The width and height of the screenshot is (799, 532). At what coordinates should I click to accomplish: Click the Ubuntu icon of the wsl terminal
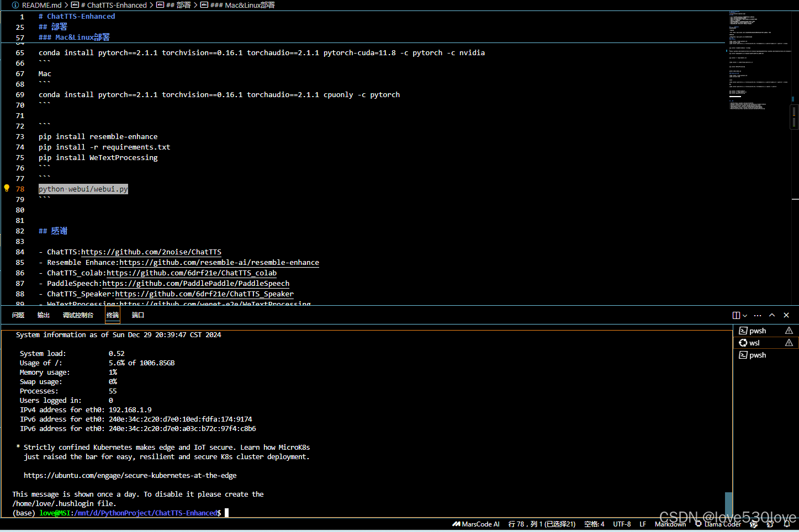click(x=743, y=343)
